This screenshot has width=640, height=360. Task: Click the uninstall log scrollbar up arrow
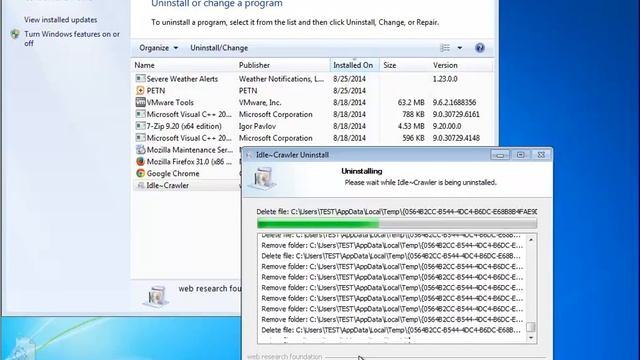531,240
